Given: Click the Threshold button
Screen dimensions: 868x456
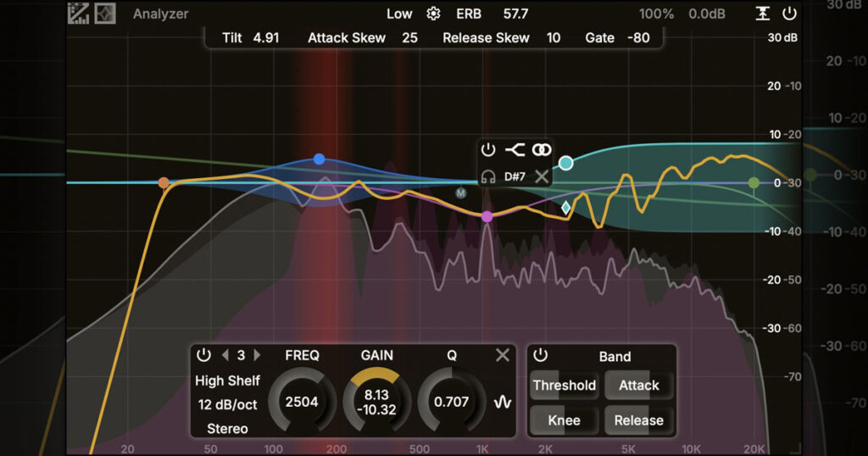Looking at the screenshot, I should pyautogui.click(x=564, y=385).
